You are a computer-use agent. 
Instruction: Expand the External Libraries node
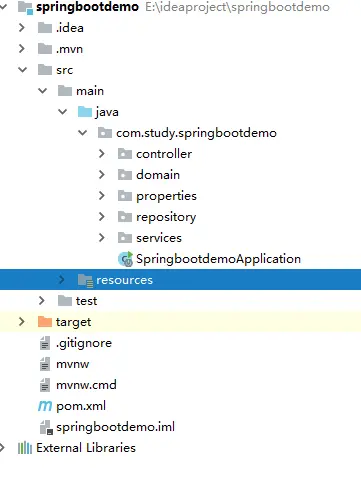tap(3, 448)
